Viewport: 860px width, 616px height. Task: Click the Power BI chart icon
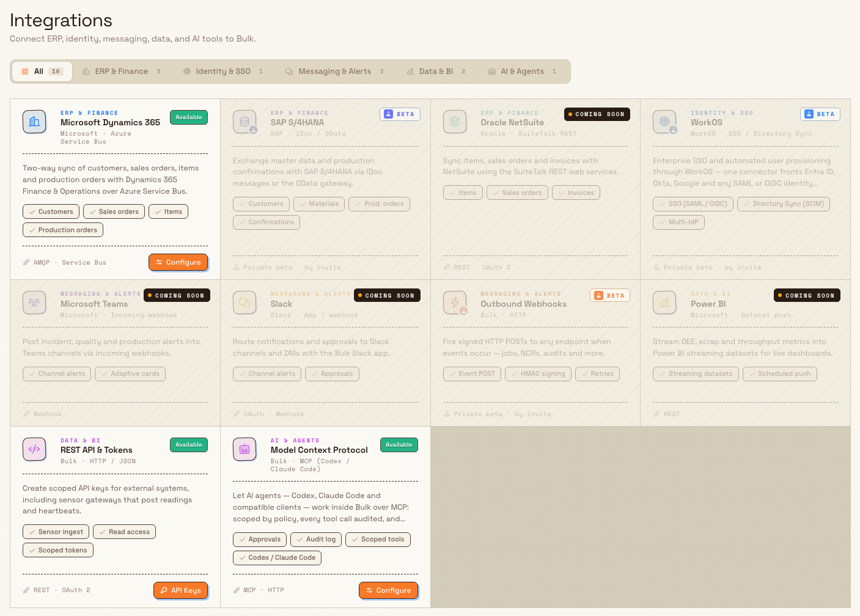click(664, 302)
